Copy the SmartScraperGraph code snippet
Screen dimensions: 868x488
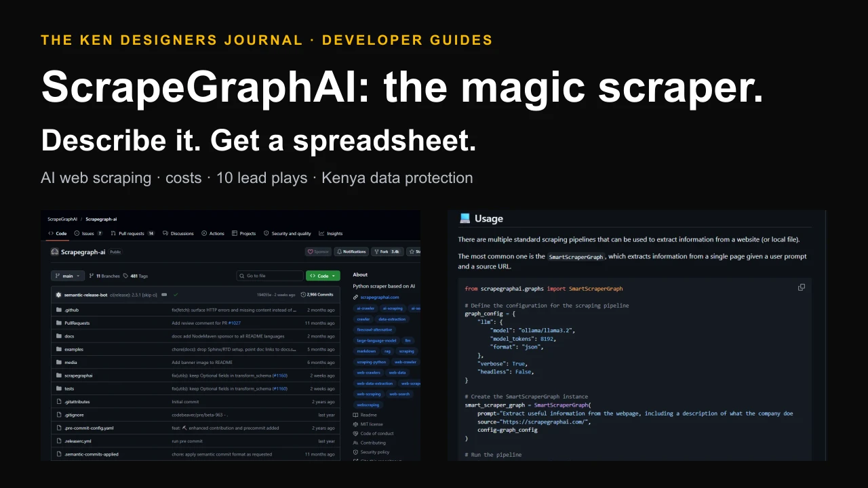tap(802, 287)
